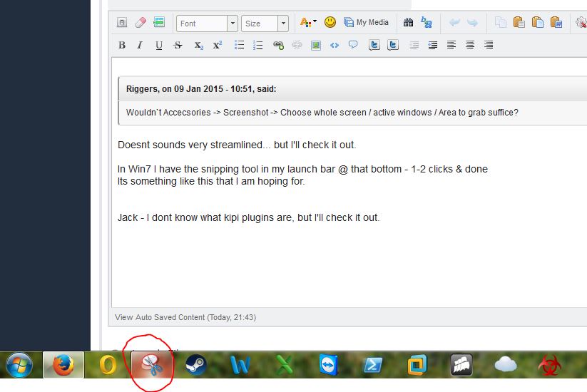Click the greyed-out copy icon
This screenshot has width=587, height=392.
501,23
